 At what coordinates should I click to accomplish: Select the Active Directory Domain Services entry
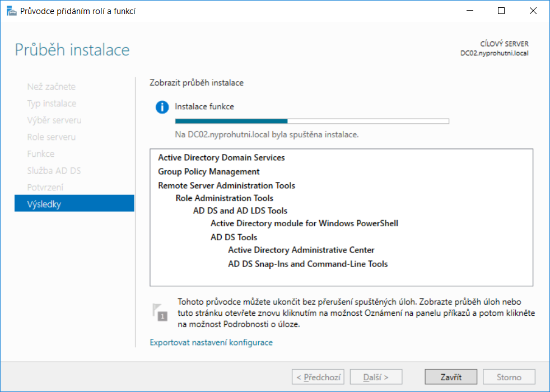tap(221, 157)
